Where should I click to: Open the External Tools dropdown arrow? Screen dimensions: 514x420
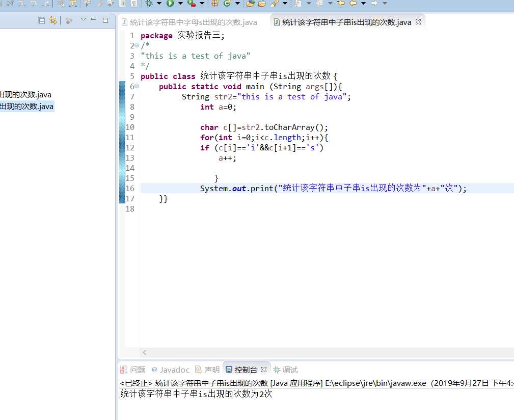pos(202,3)
